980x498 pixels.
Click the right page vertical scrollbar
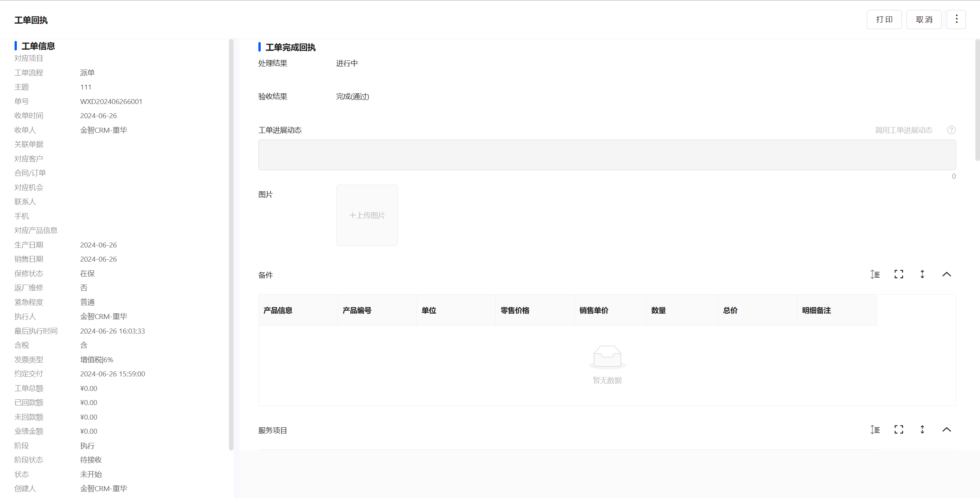[977, 100]
